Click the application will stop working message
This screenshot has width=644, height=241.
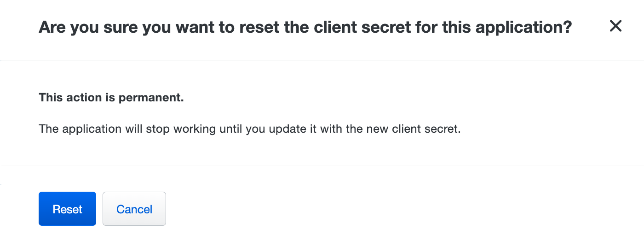click(250, 129)
